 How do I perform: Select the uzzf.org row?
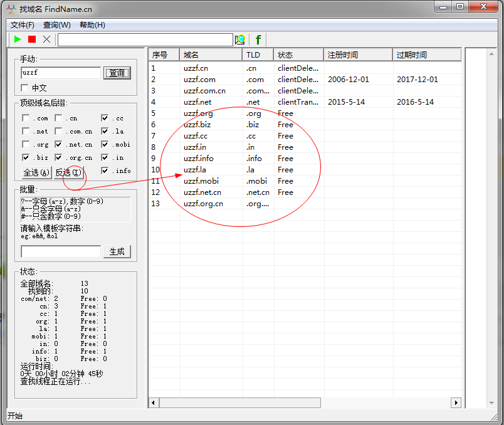[x=305, y=113]
